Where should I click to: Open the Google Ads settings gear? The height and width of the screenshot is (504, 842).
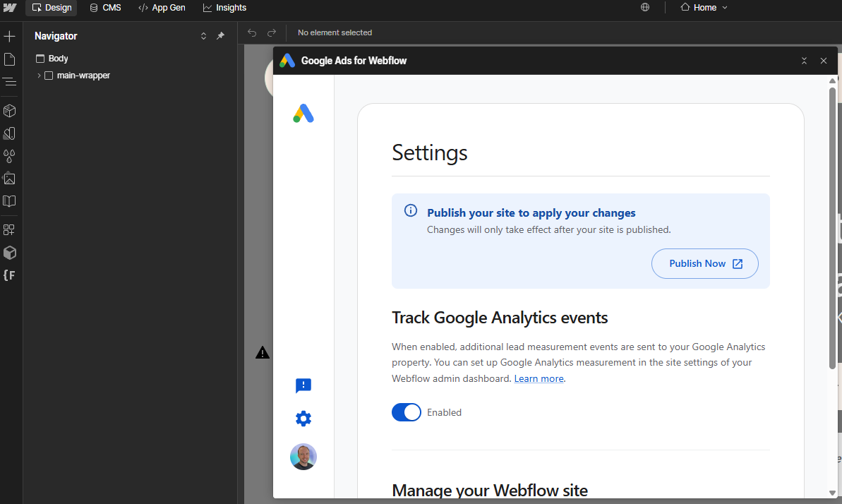[x=303, y=419]
